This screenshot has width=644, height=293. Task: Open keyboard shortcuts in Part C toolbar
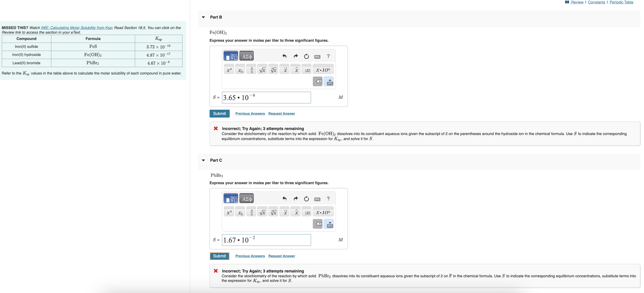pos(317,199)
